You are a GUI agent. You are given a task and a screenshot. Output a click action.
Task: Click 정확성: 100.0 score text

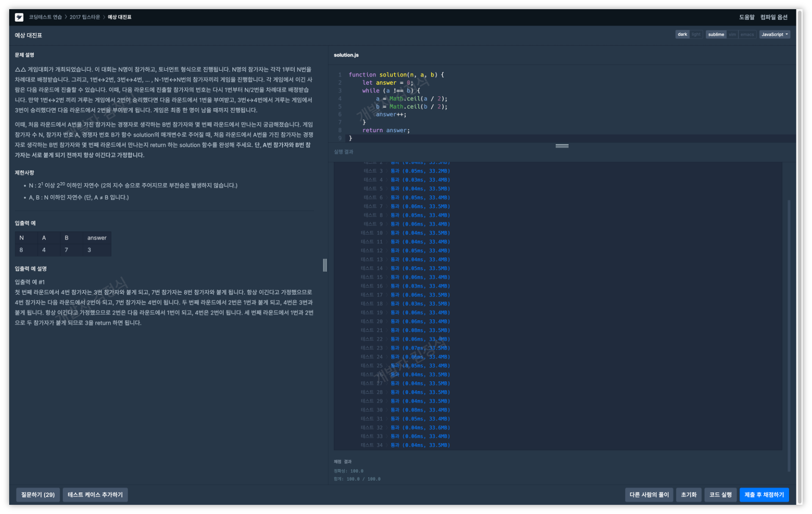tap(348, 471)
